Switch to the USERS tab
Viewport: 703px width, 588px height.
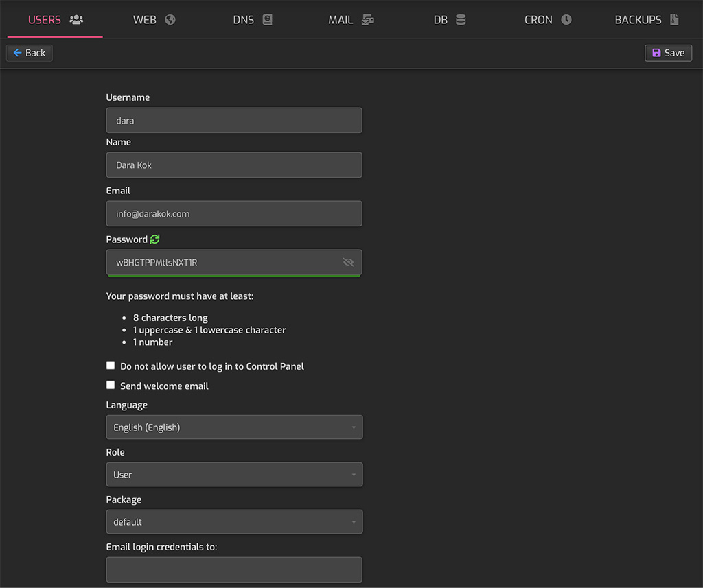(55, 20)
